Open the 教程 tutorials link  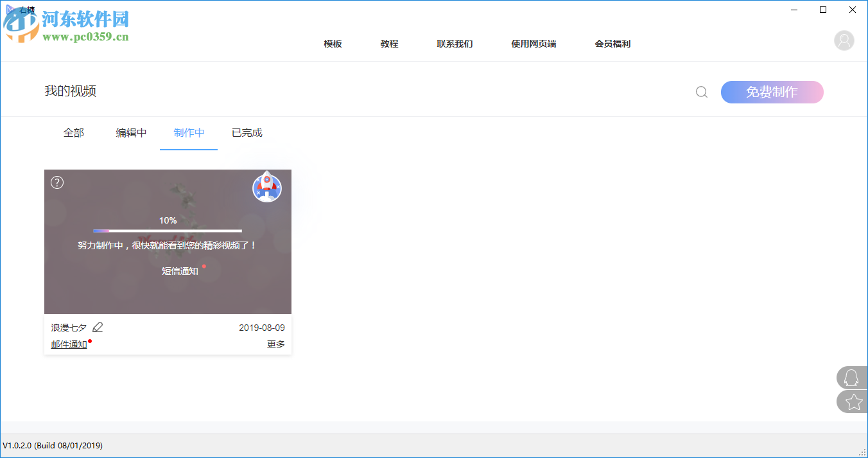click(388, 43)
